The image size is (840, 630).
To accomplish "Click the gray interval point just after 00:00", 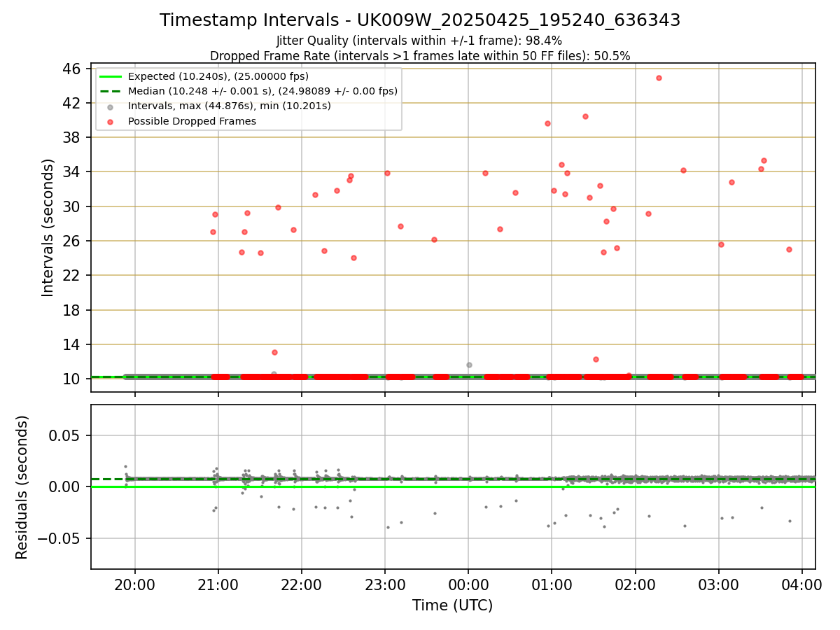I will [469, 365].
